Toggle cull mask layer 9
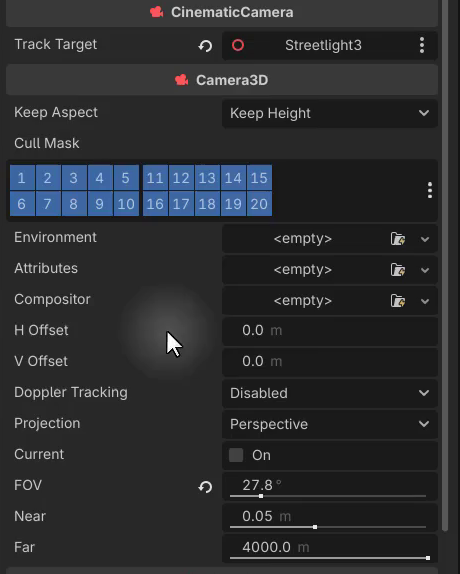The height and width of the screenshot is (574, 460). pyautogui.click(x=100, y=204)
